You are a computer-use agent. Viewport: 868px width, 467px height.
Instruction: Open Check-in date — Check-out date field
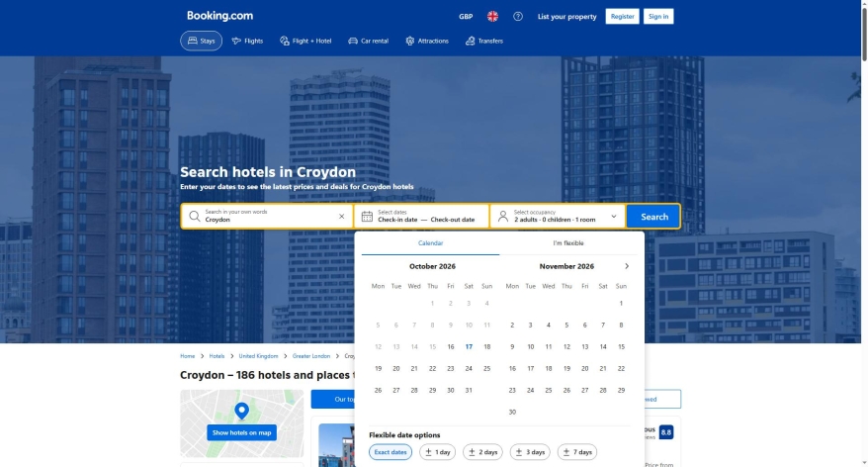(421, 217)
